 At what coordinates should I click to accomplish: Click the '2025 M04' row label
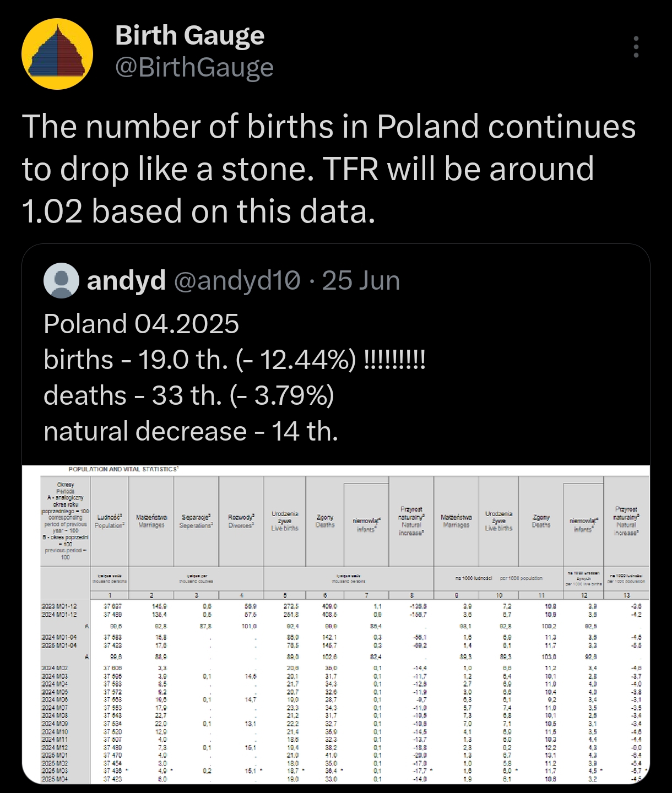55,779
